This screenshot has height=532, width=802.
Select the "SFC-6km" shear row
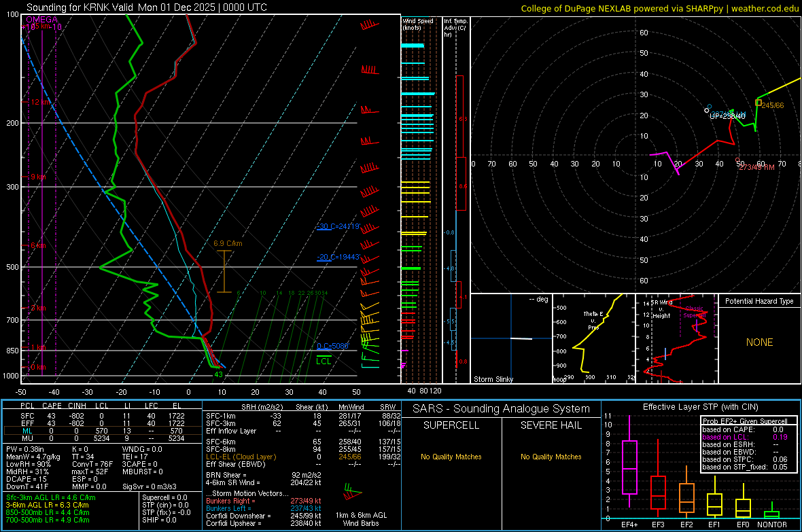click(302, 442)
